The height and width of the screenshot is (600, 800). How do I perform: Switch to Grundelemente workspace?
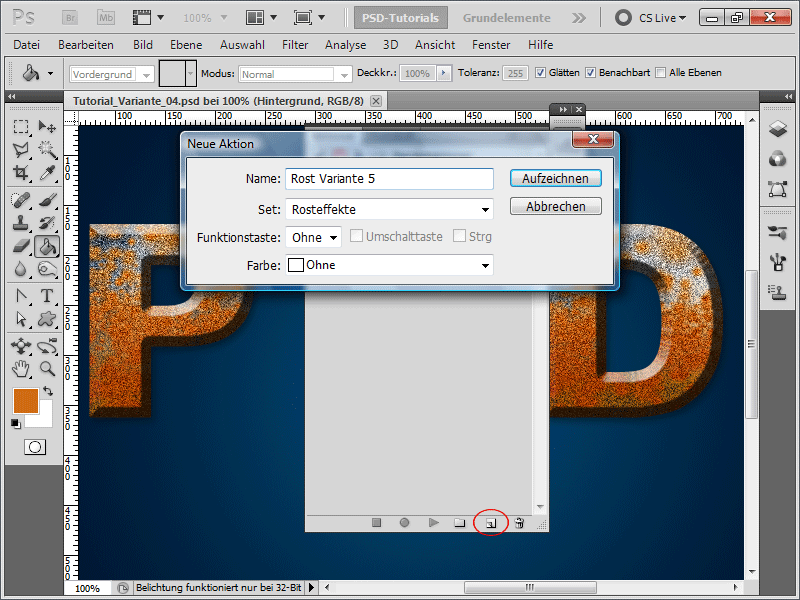[507, 18]
